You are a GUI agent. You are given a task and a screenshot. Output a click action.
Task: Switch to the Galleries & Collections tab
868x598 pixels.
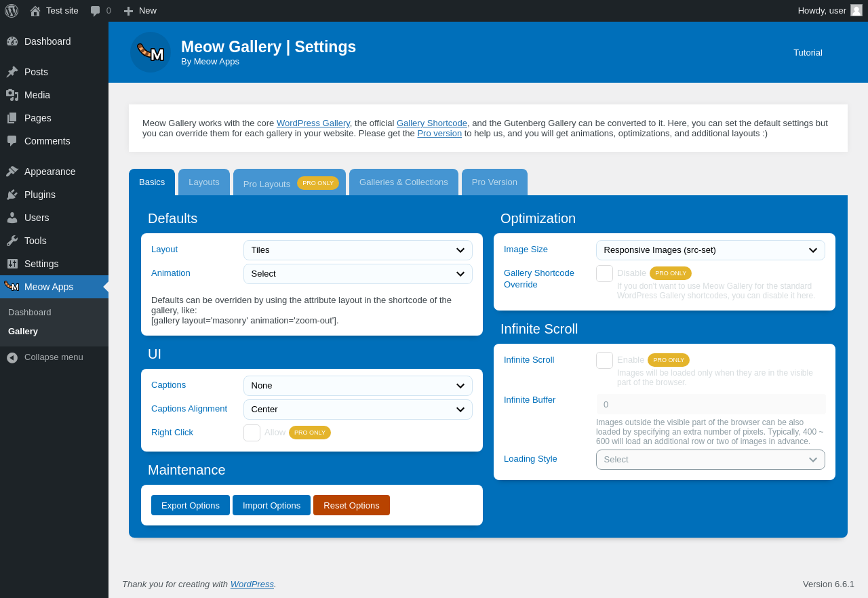(403, 182)
